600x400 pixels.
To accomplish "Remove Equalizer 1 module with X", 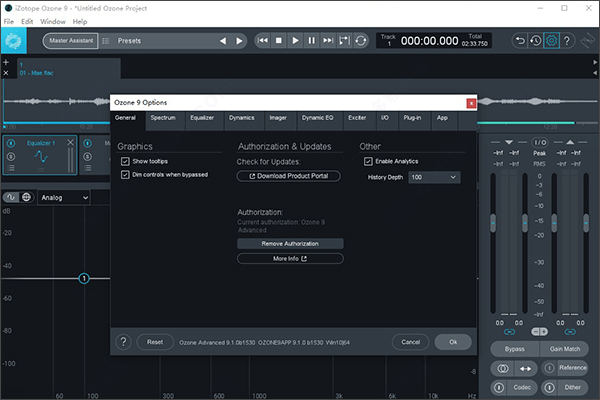I will click(70, 142).
